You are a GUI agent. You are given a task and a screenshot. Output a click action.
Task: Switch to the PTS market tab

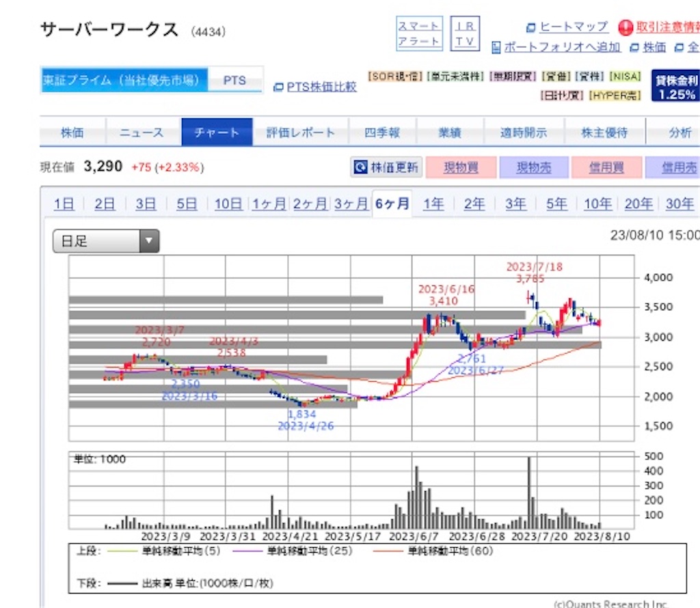[235, 81]
